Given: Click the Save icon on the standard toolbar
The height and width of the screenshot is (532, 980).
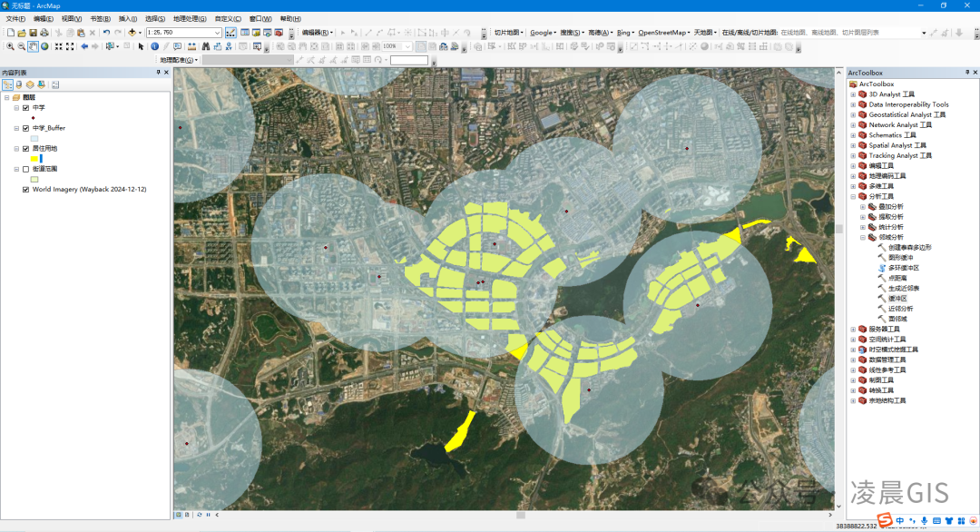Looking at the screenshot, I should click(34, 34).
